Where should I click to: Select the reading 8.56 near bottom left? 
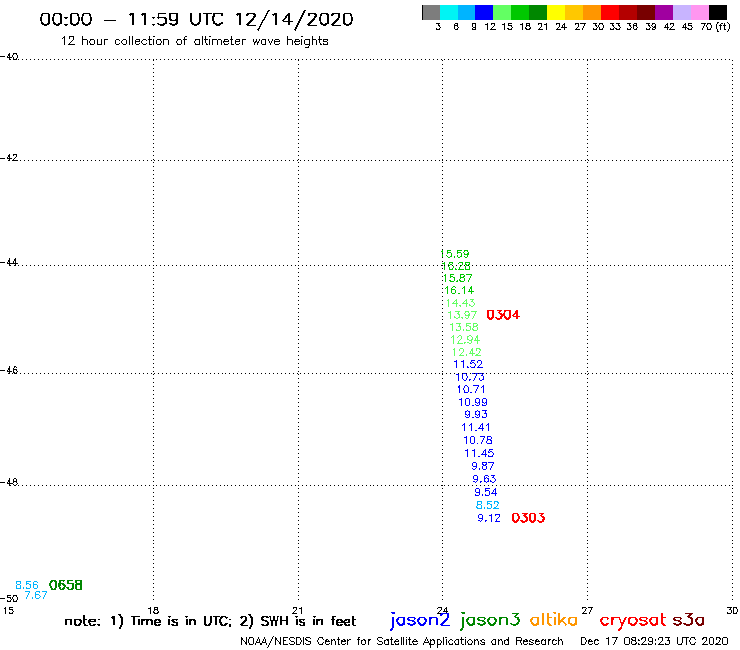coord(27,585)
